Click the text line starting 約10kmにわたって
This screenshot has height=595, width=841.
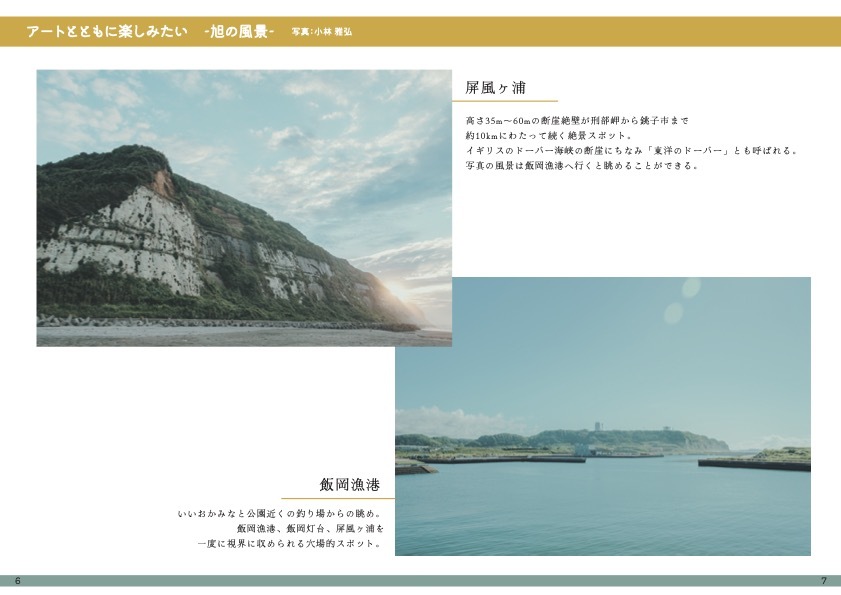pyautogui.click(x=546, y=135)
